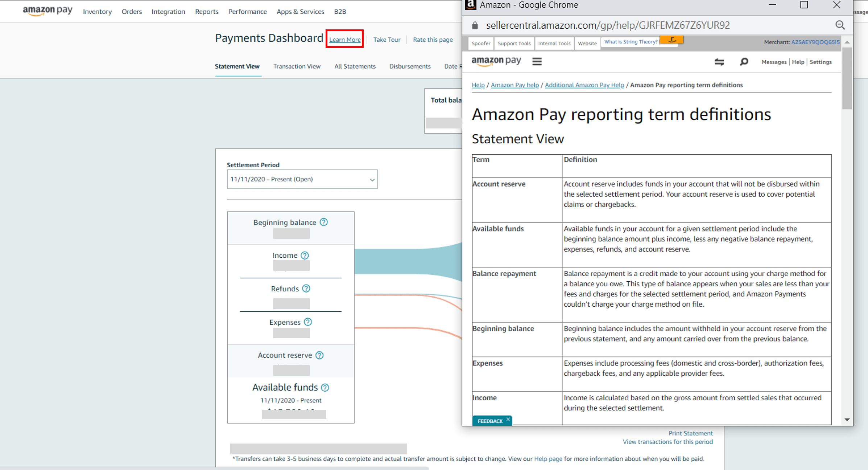
Task: Open hamburger menu in Amazon Pay popup
Action: pos(537,62)
